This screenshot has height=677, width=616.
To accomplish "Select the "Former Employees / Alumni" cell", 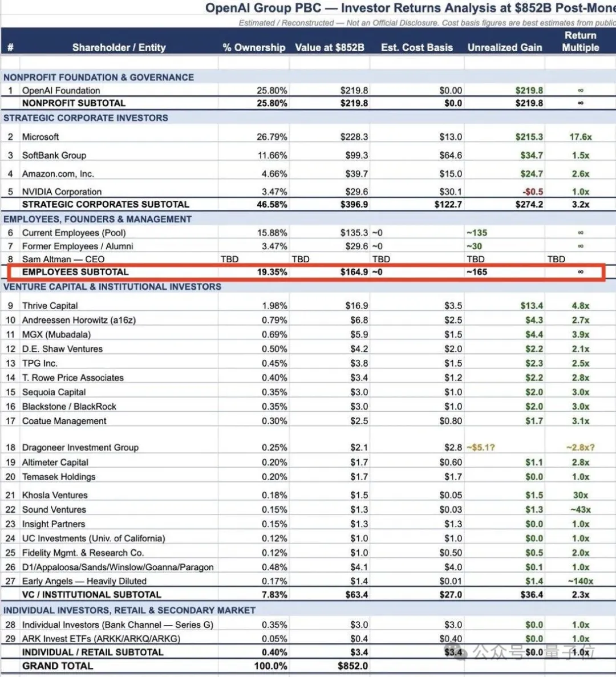I will [77, 246].
